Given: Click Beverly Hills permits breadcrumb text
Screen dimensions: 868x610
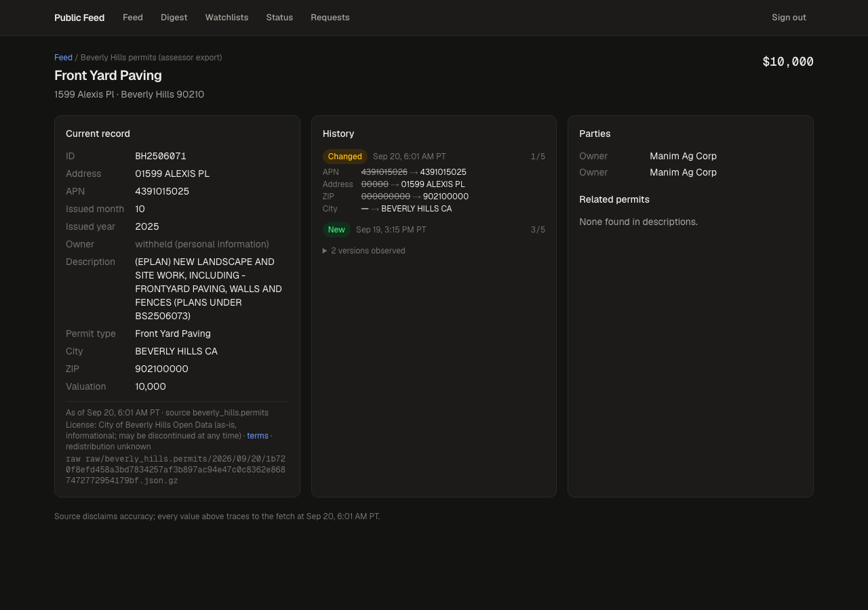Looking at the screenshot, I should coord(151,58).
